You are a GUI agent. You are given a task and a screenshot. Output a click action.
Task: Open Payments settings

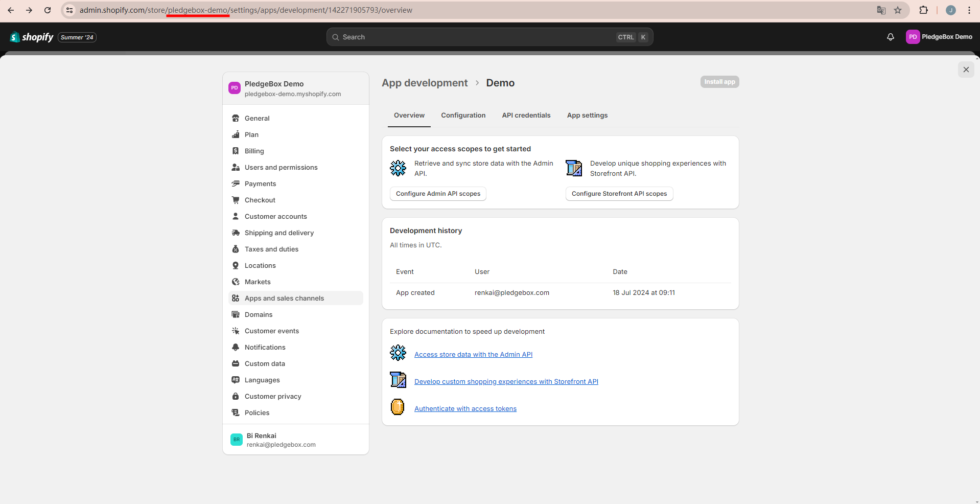[296, 184]
